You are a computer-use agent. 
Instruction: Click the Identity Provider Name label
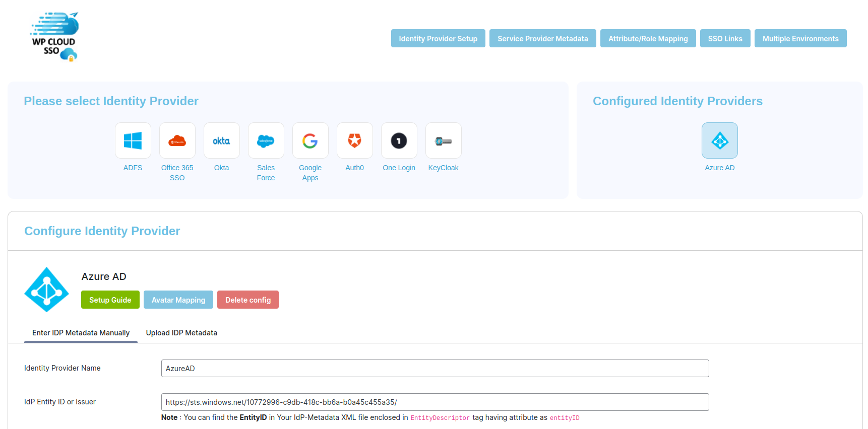click(63, 368)
